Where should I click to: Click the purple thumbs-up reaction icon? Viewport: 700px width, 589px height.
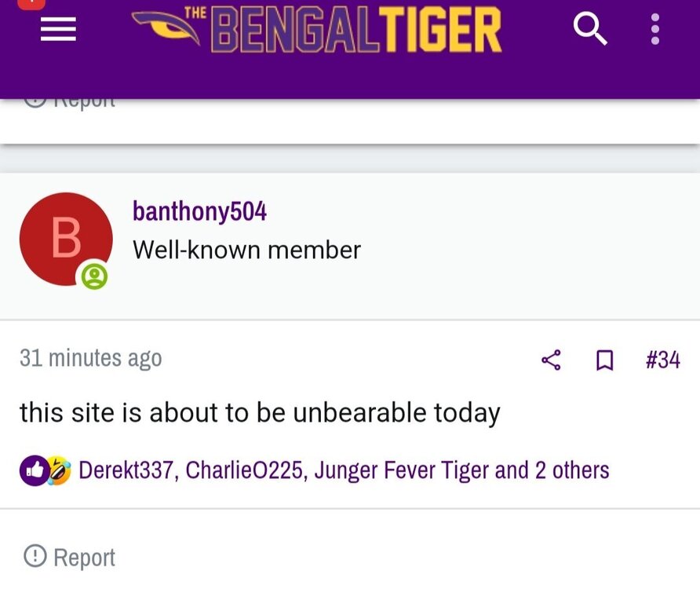(x=34, y=470)
